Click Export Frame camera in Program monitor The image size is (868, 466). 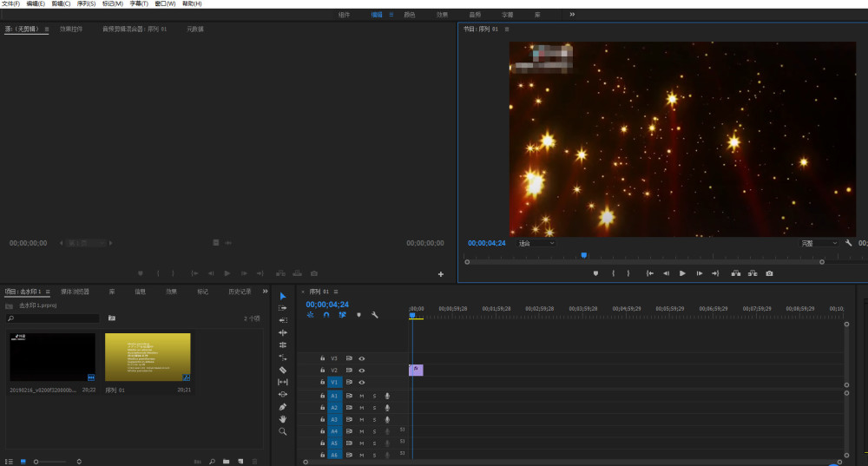click(x=769, y=273)
